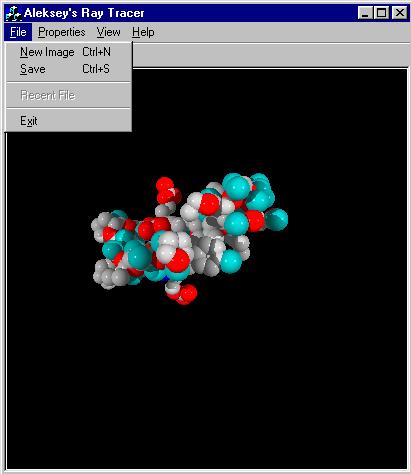Screen dimensions: 411x474
Task: Close the Aleksey's Ray Tracer window
Action: [399, 13]
